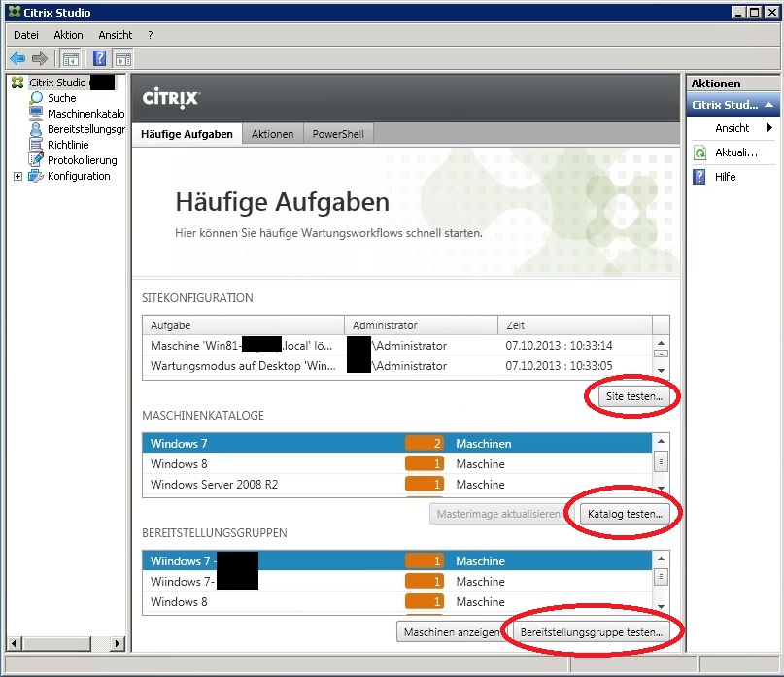Click the orange badge beside Windows Server 2008 R2
Screen dimensions: 784x677
425,485
